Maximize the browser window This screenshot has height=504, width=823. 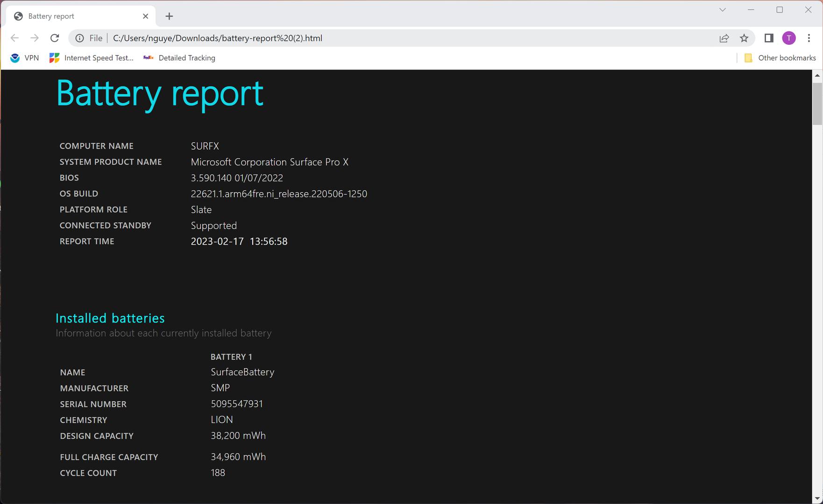pyautogui.click(x=780, y=10)
